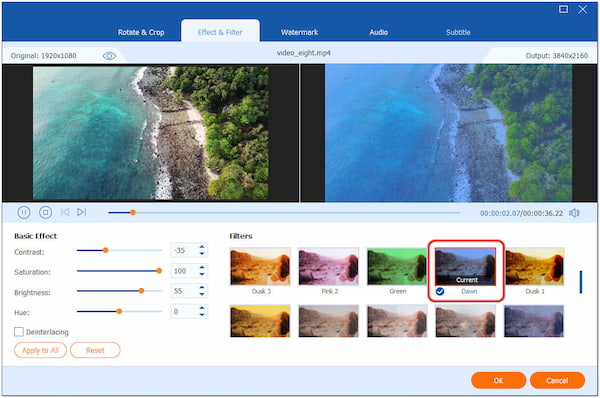Maximize the edit window
The height and width of the screenshot is (398, 600).
(563, 9)
